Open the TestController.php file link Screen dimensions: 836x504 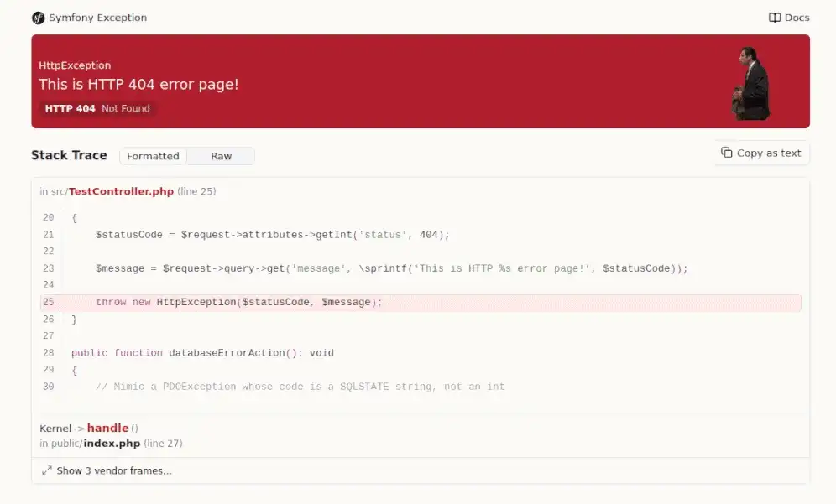[121, 191]
